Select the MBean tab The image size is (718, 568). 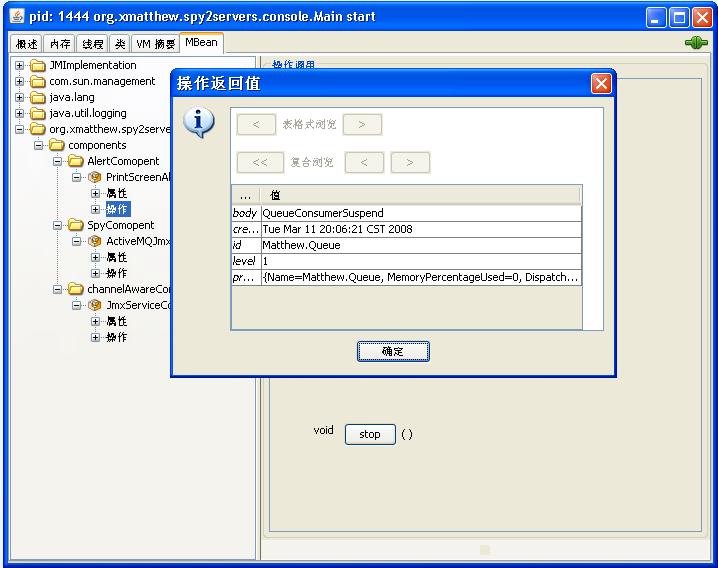pyautogui.click(x=201, y=43)
